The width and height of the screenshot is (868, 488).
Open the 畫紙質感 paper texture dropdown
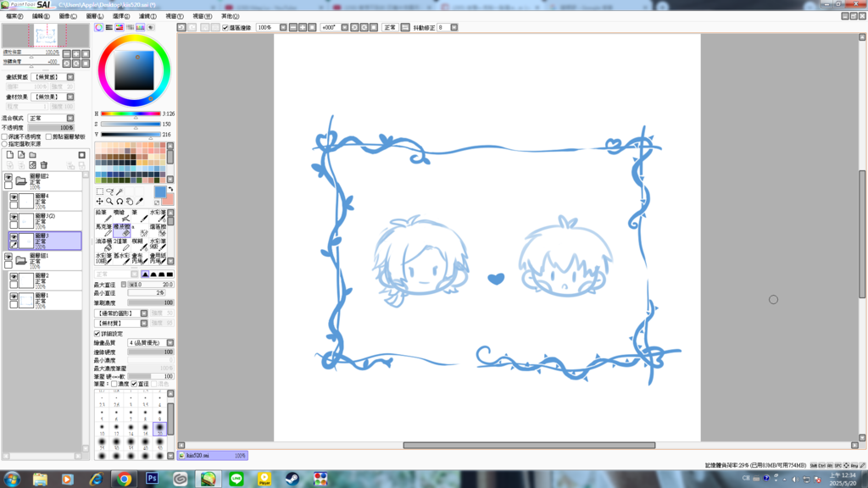(70, 77)
